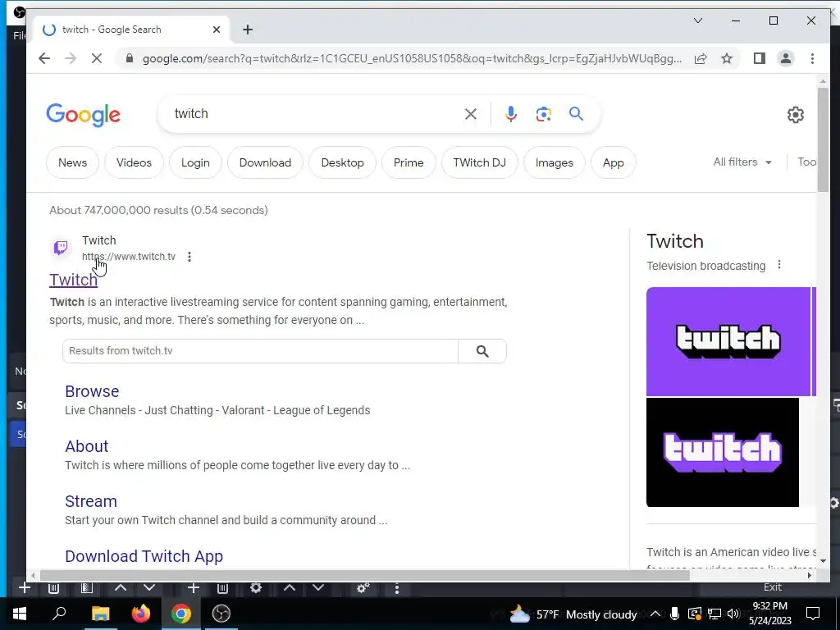Show hidden system tray icons

655,614
